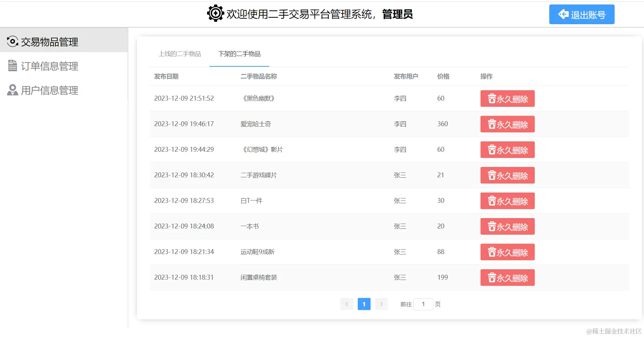Image resolution: width=644 pixels, height=337 pixels.
Task: Open 用户信息管理 in the sidebar
Action: point(64,90)
